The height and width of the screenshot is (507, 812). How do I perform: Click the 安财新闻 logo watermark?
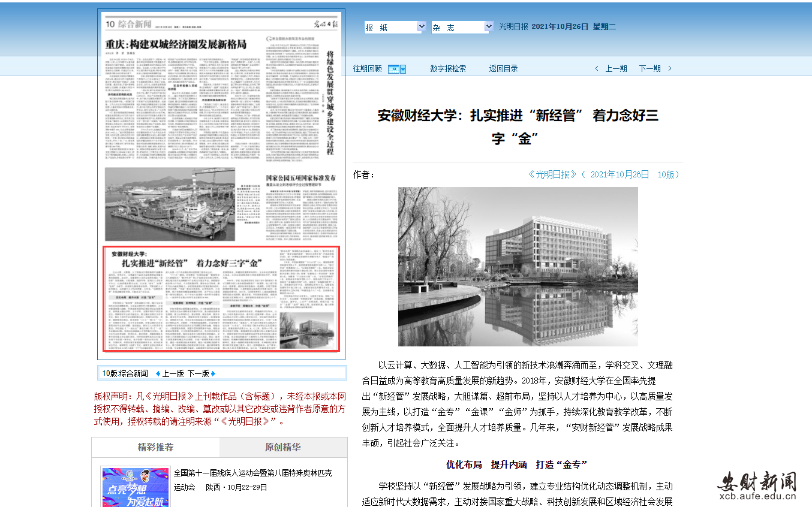(x=757, y=484)
